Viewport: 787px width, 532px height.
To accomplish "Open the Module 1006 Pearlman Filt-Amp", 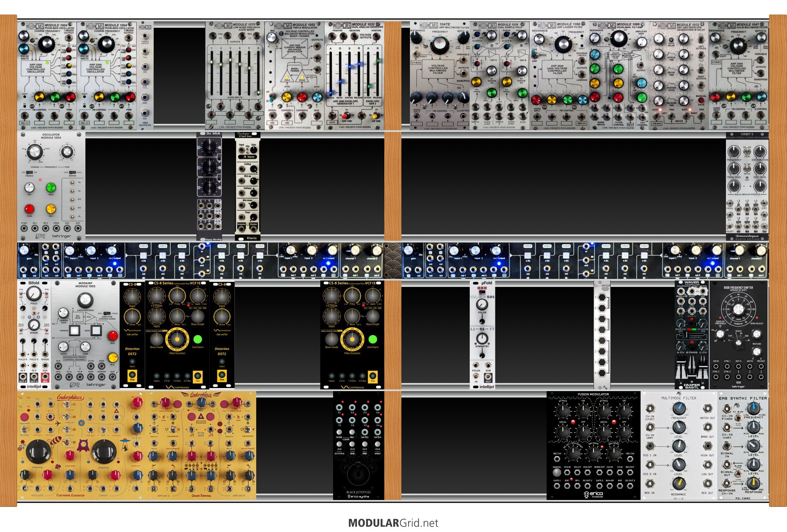I will pyautogui.click(x=619, y=76).
